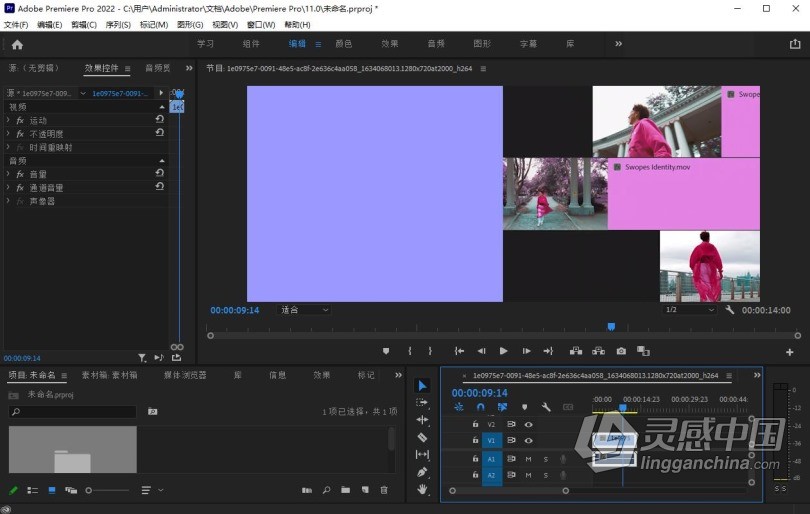
Task: Show more workspaces with double chevron
Action: [618, 44]
